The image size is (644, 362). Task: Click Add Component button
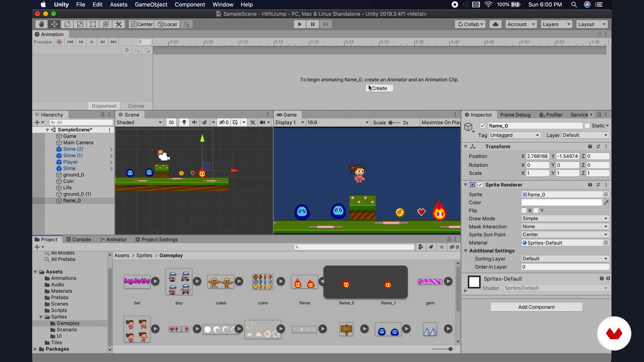536,307
